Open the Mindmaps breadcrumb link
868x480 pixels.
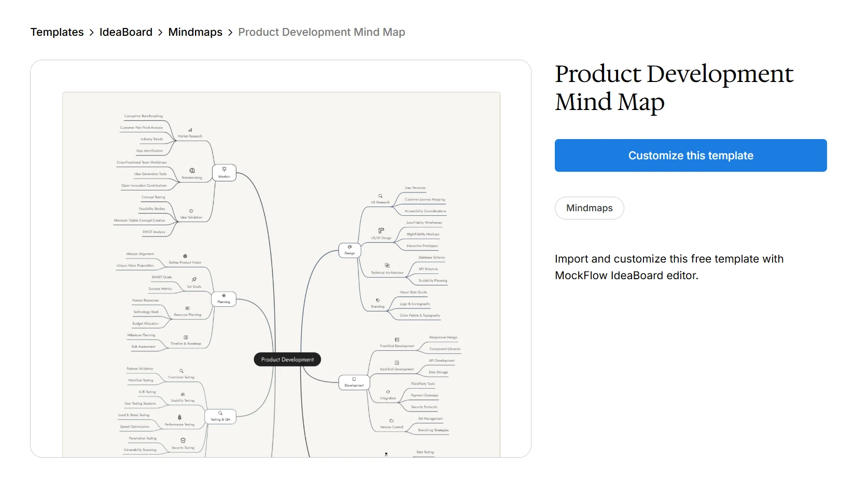click(x=195, y=32)
